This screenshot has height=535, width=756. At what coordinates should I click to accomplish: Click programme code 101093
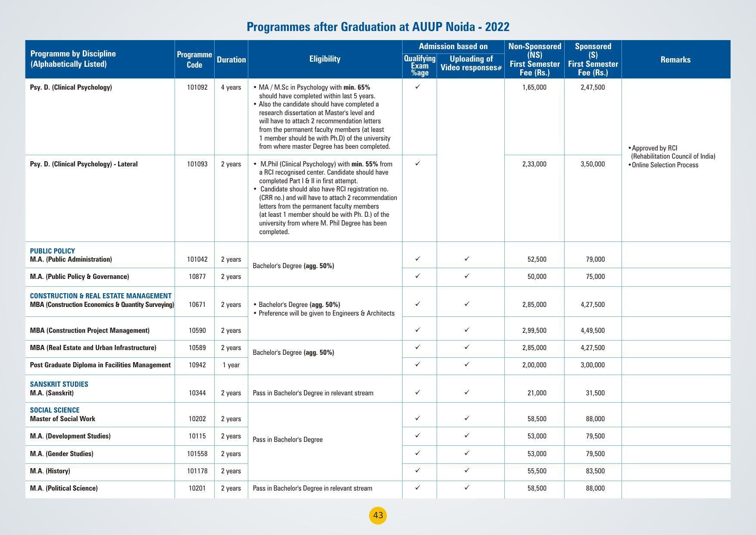(197, 164)
